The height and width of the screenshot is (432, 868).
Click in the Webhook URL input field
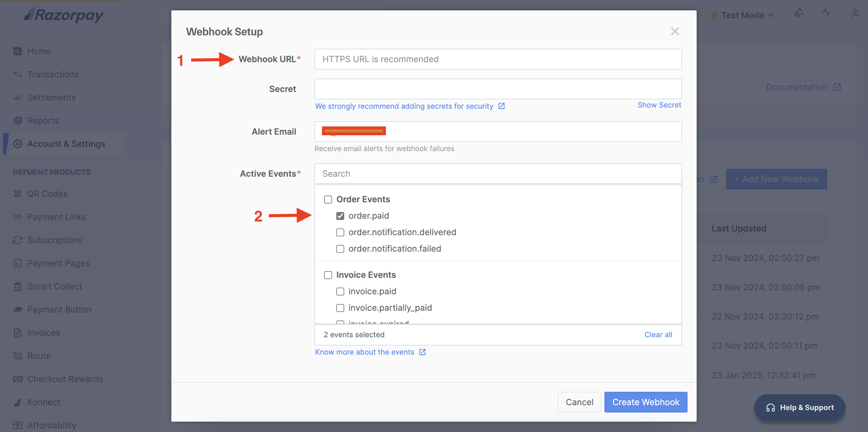pyautogui.click(x=498, y=59)
